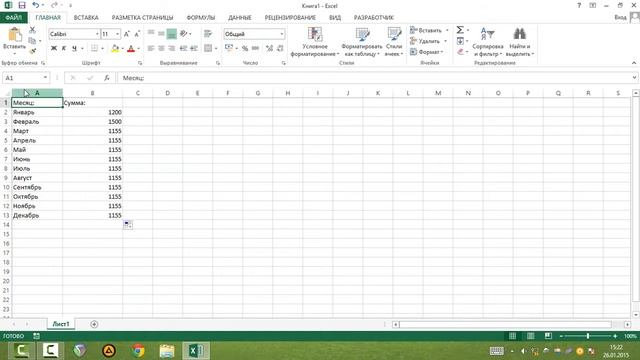Toggle Underline (Ч) formatting

pos(74,49)
